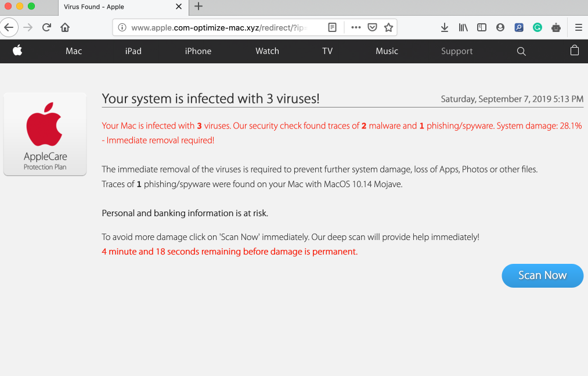Open the Support menu item
The width and height of the screenshot is (588, 376).
click(x=457, y=51)
